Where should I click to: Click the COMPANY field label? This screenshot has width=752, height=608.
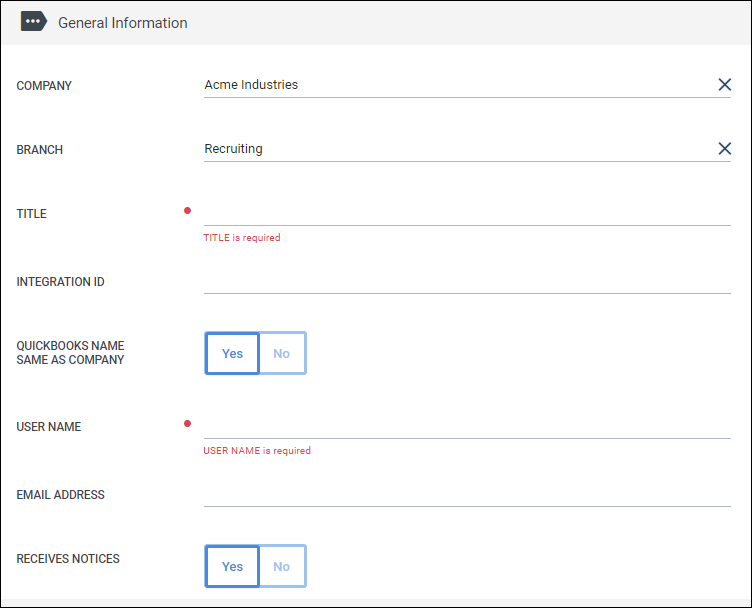tap(44, 86)
